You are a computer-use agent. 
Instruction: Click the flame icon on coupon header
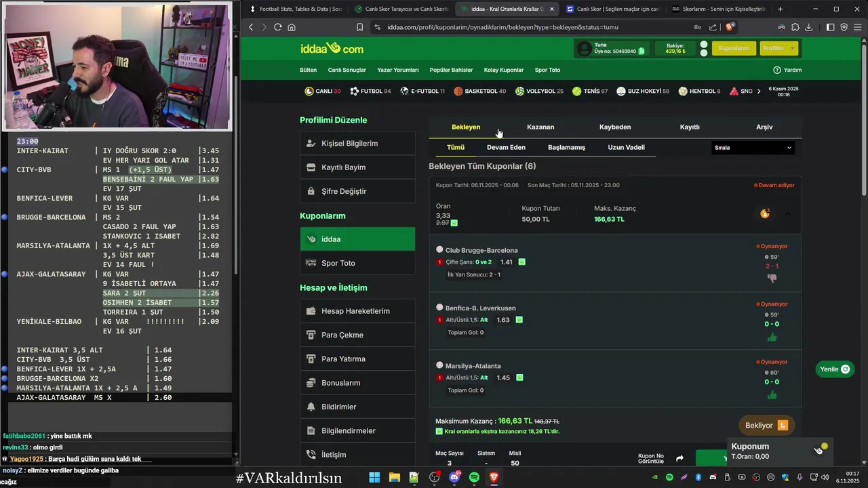click(x=765, y=213)
